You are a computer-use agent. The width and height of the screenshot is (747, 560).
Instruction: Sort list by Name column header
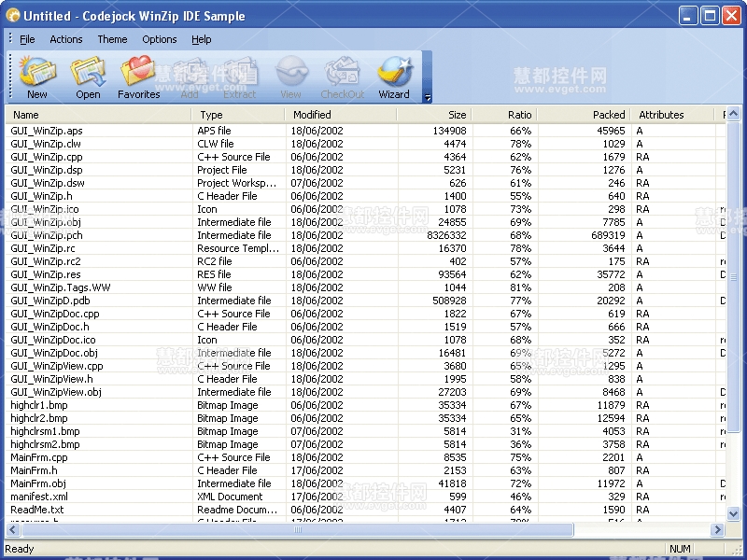pyautogui.click(x=99, y=115)
